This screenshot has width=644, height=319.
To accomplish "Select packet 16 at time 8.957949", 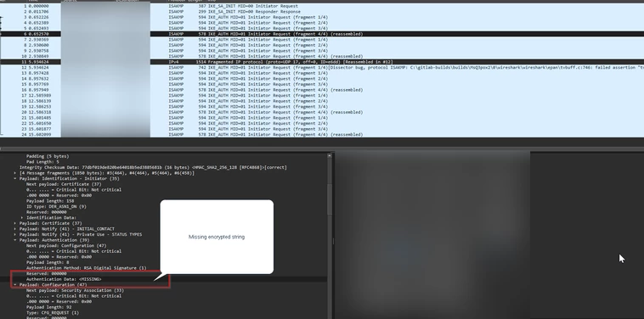I will point(322,90).
